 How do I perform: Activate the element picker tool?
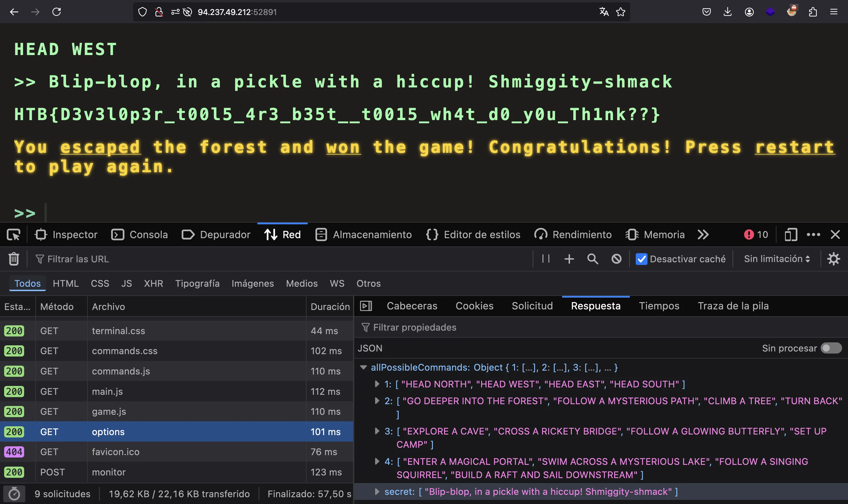coord(14,235)
